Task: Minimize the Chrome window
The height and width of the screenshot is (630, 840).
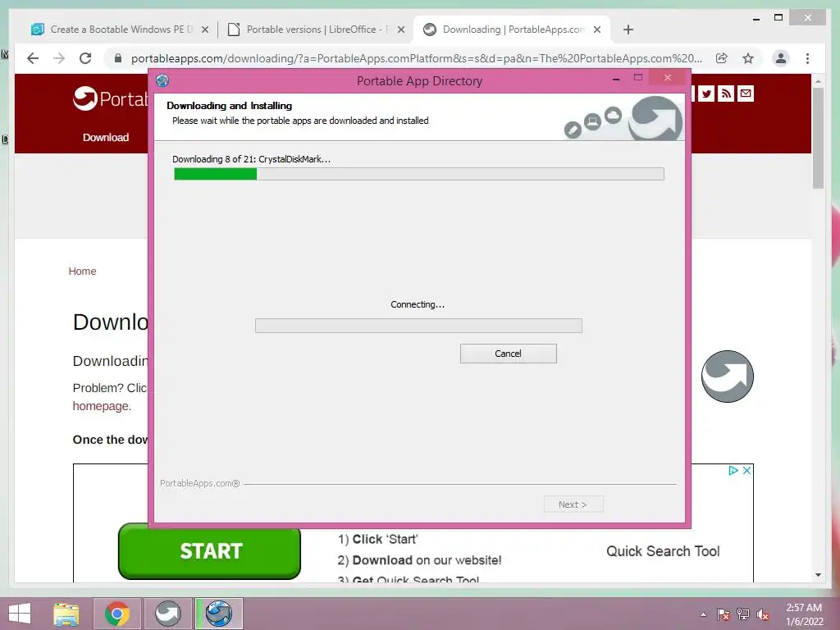Action: [x=756, y=19]
